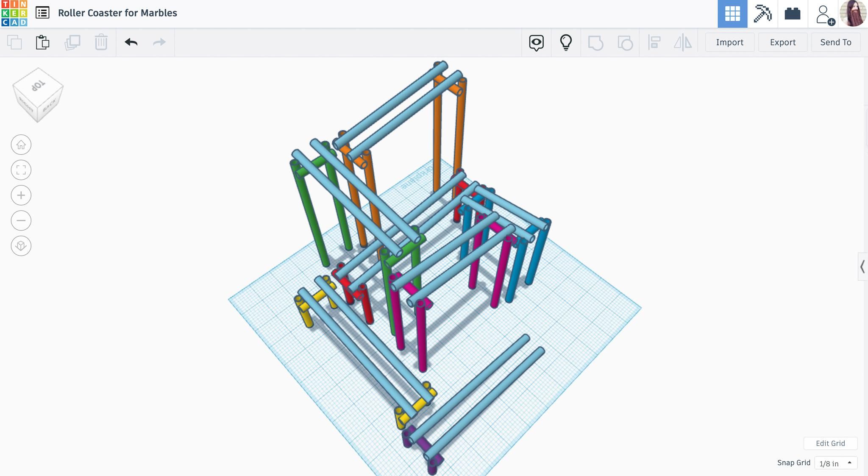
Task: Delete shapes using the trash icon
Action: pyautogui.click(x=101, y=42)
